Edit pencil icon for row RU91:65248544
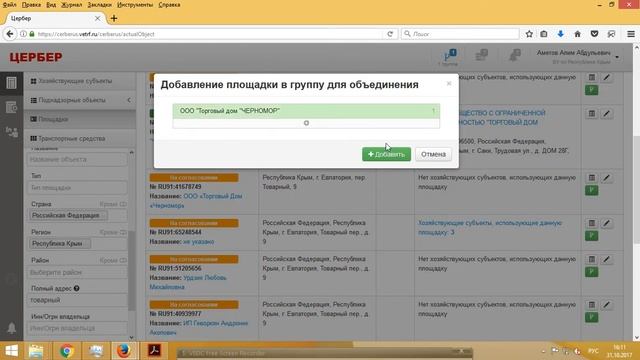Viewport: 640px width, 360px height. point(607,223)
